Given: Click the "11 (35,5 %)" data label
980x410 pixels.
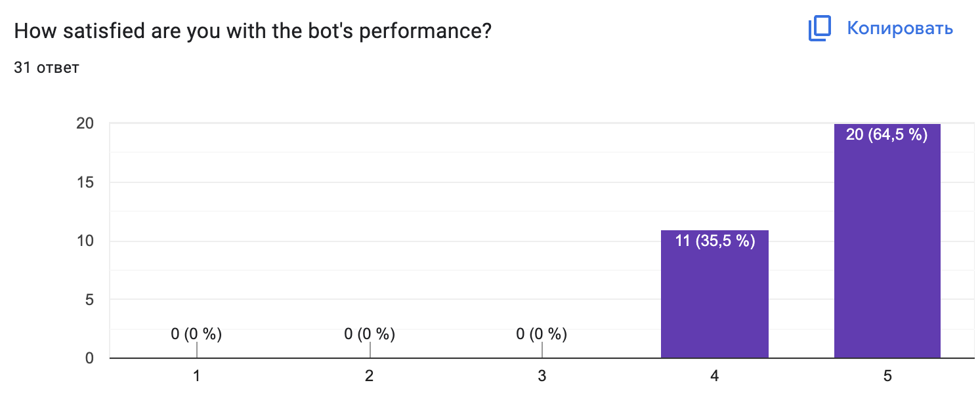Looking at the screenshot, I should pos(715,241).
